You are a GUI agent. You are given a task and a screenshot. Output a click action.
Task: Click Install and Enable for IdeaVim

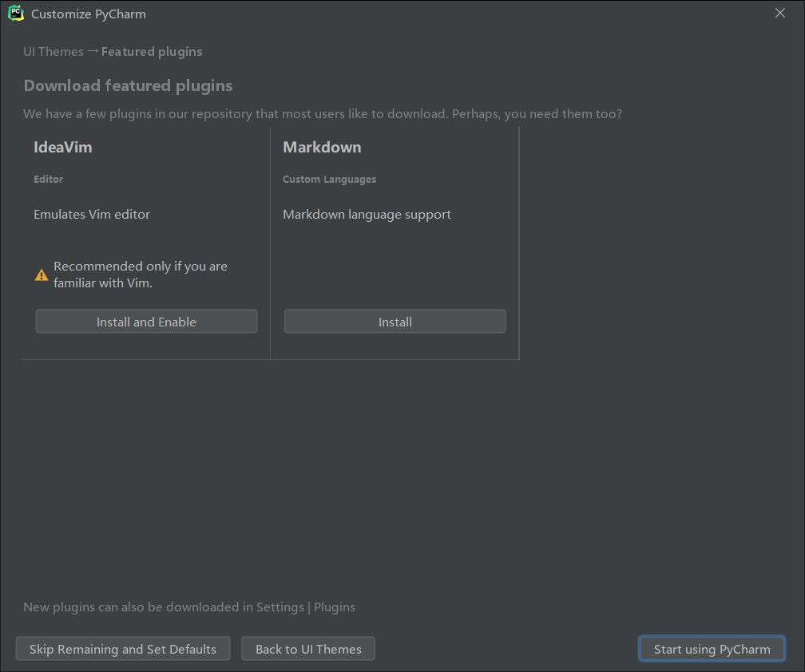coord(146,322)
